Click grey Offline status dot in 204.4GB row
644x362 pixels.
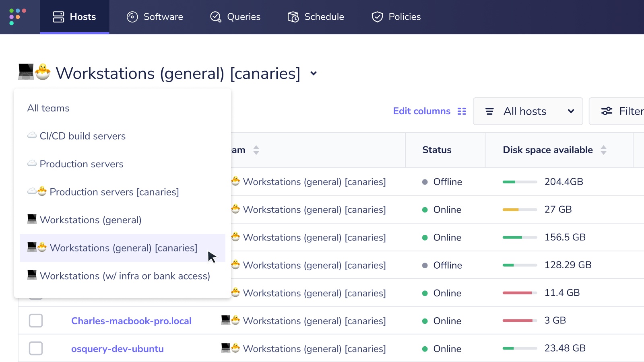click(425, 182)
